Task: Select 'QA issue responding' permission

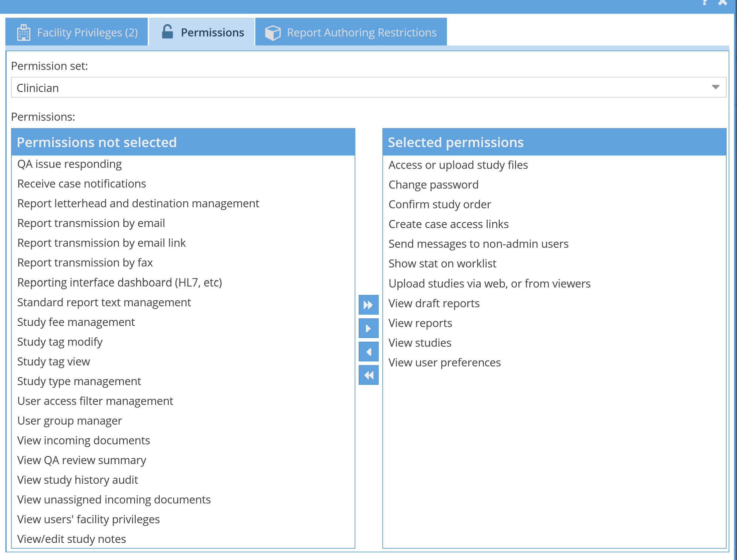Action: point(183,164)
